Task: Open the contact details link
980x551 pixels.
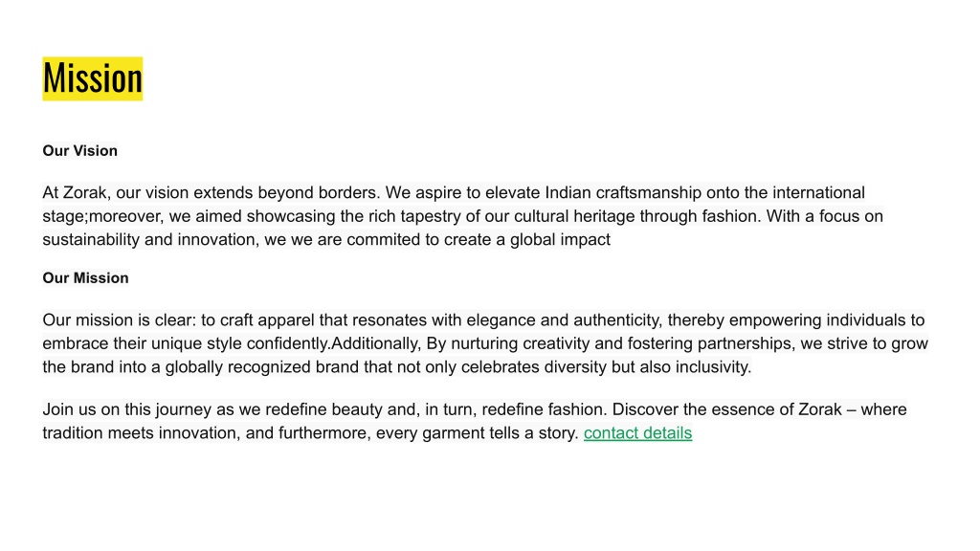Action: click(637, 433)
